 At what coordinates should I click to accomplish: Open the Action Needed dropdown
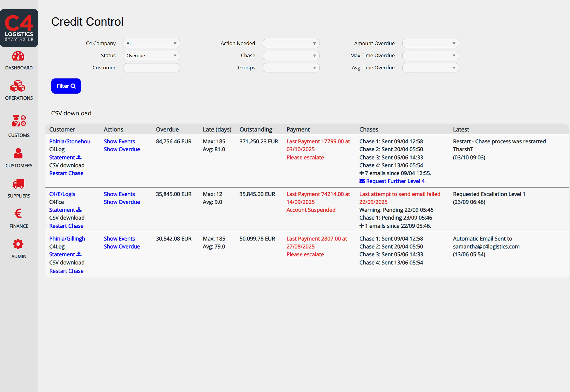(291, 44)
